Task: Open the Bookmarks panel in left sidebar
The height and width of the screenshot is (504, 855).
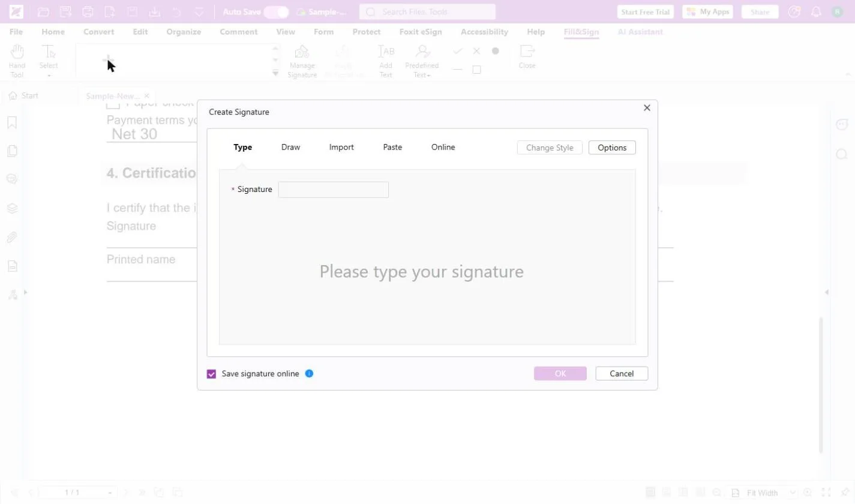Action: tap(12, 122)
